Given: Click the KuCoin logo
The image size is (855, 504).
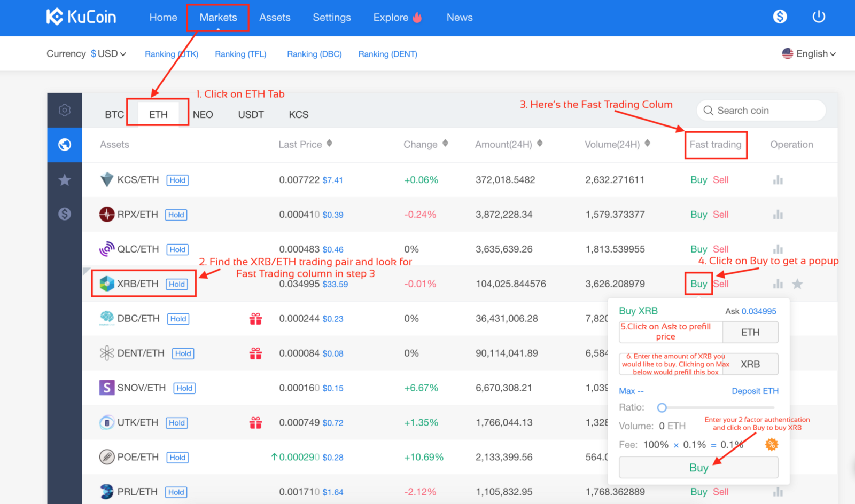Looking at the screenshot, I should coord(81,17).
